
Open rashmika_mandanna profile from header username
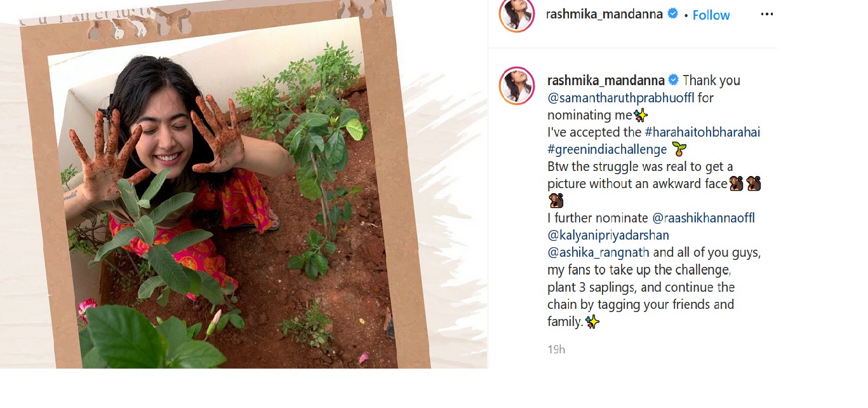[604, 14]
